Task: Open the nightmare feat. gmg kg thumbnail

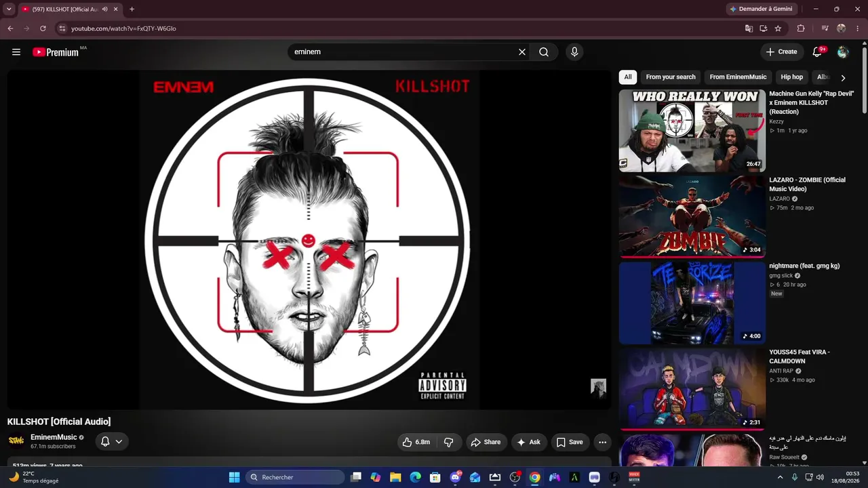Action: 692,303
